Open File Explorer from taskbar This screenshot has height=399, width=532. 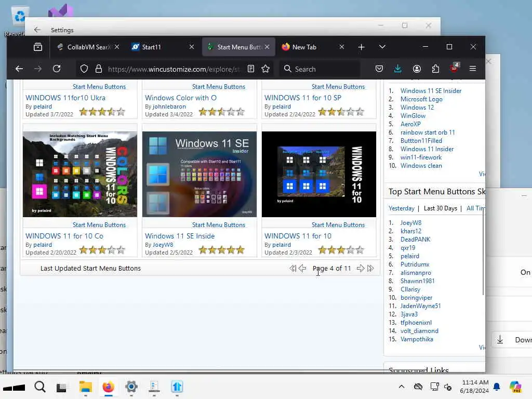coord(86,387)
